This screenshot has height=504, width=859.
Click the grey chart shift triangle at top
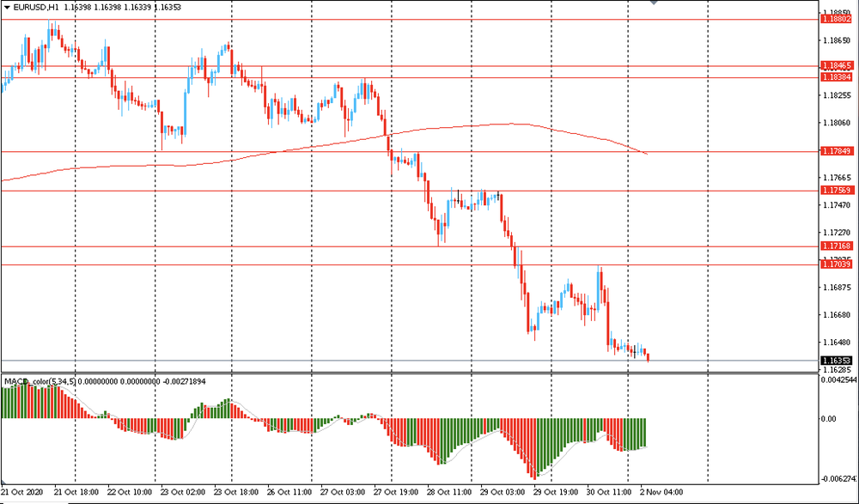tap(654, 3)
